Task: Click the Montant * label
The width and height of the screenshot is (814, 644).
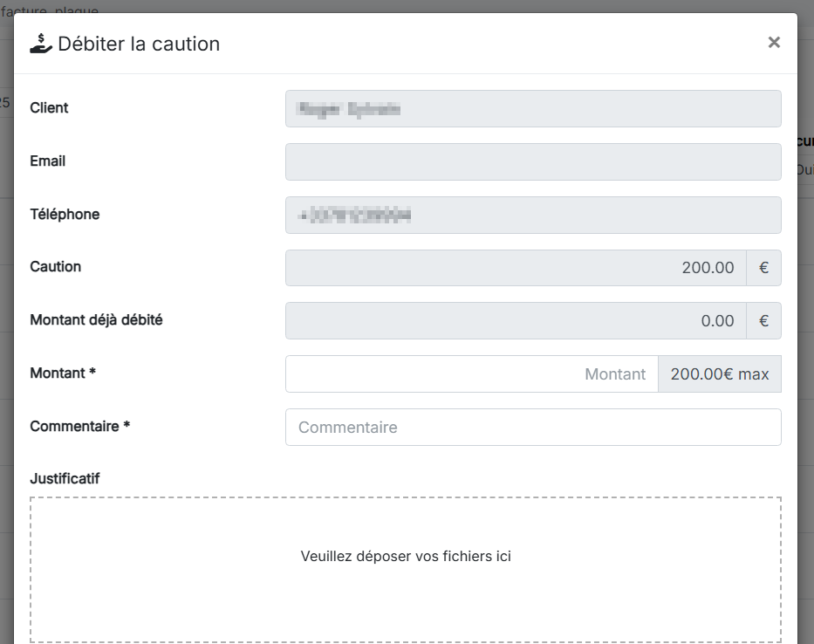Action: pos(63,373)
